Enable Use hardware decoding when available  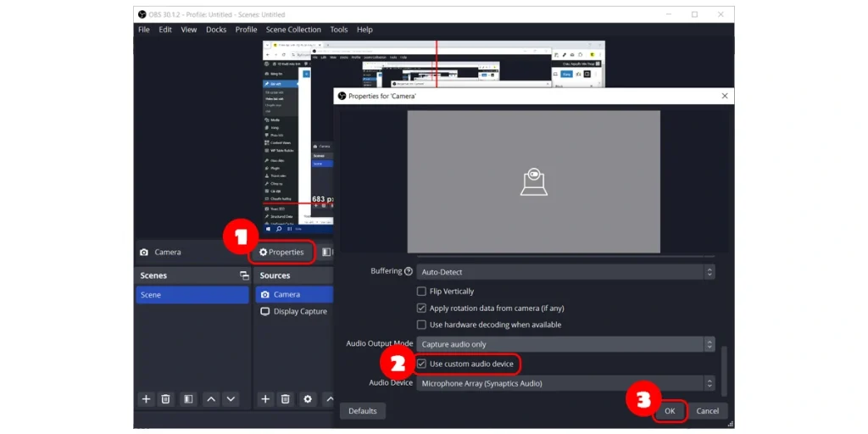coord(421,325)
